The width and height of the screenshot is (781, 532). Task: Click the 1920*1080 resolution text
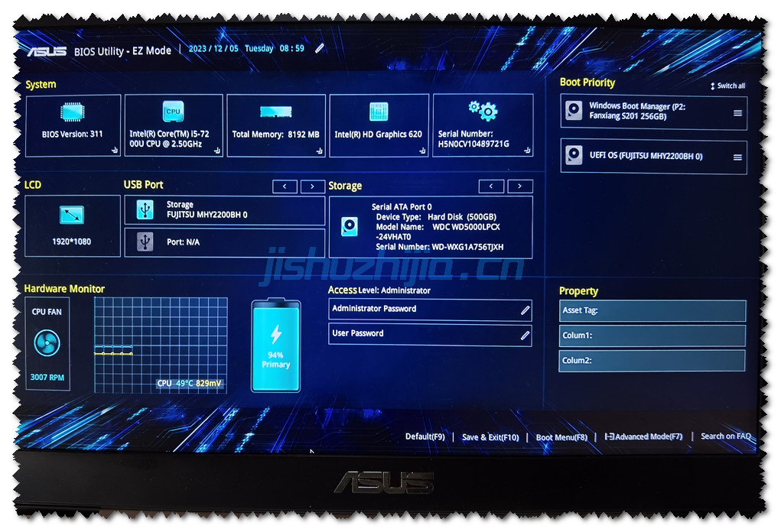coord(72,242)
